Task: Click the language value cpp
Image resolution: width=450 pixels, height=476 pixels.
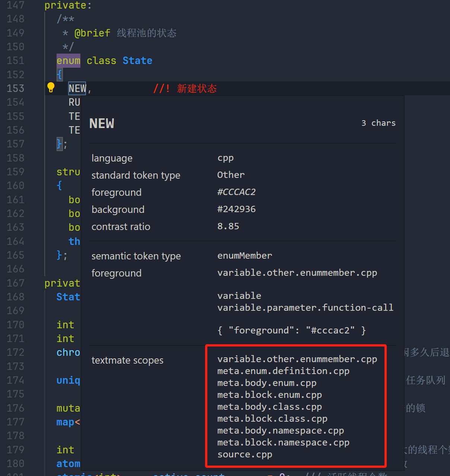Action: [x=226, y=158]
